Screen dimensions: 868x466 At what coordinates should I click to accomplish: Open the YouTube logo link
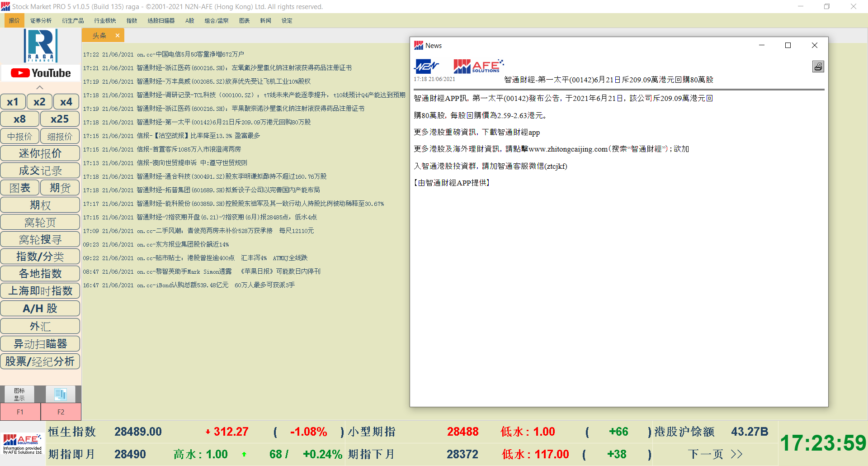click(41, 73)
